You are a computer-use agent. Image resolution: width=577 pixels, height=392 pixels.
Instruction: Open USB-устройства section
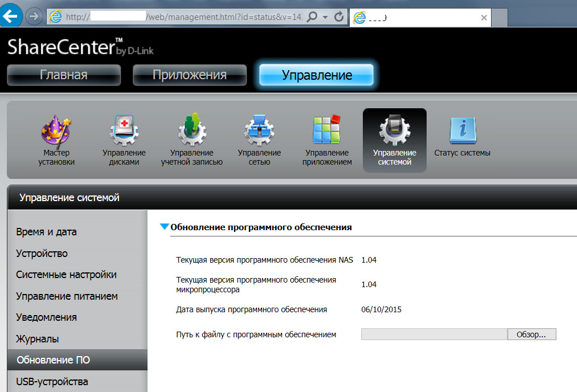[52, 382]
